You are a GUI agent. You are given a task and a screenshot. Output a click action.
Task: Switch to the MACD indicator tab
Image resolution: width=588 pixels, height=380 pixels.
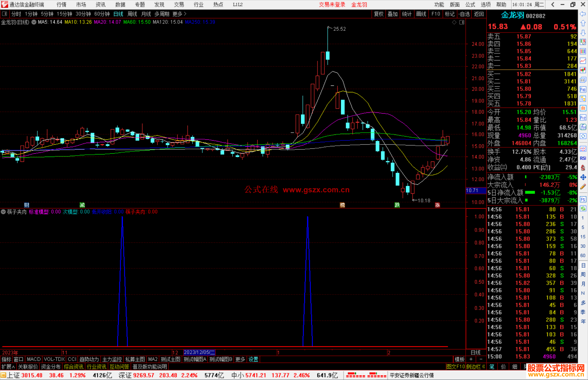pyautogui.click(x=33, y=359)
